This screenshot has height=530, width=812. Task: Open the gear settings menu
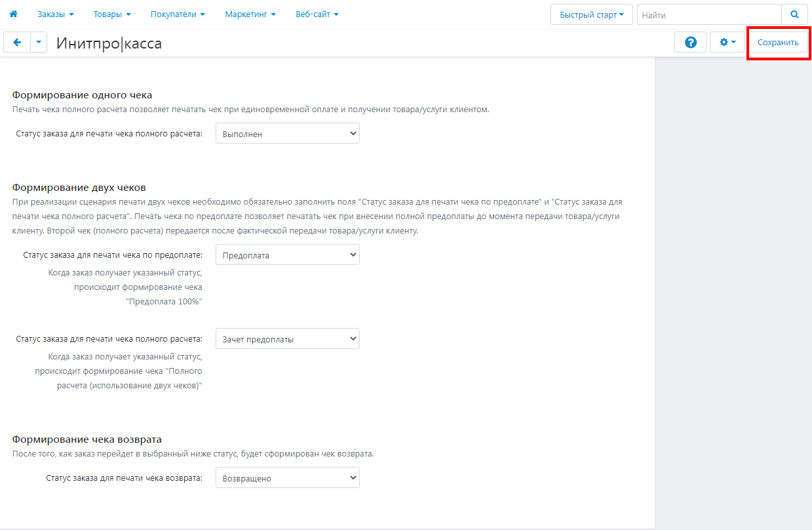coord(727,42)
